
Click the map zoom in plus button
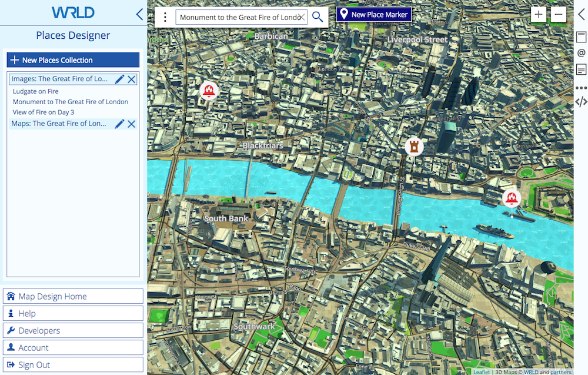[539, 15]
